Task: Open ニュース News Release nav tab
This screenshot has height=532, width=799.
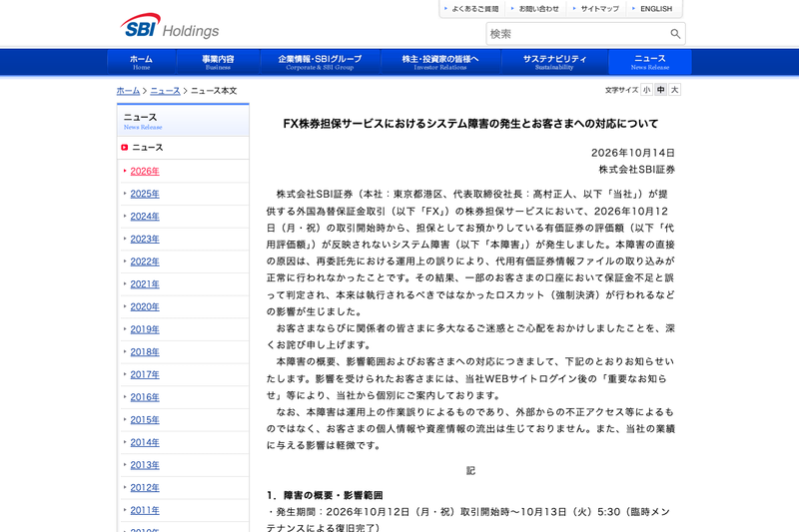Action: click(x=650, y=62)
